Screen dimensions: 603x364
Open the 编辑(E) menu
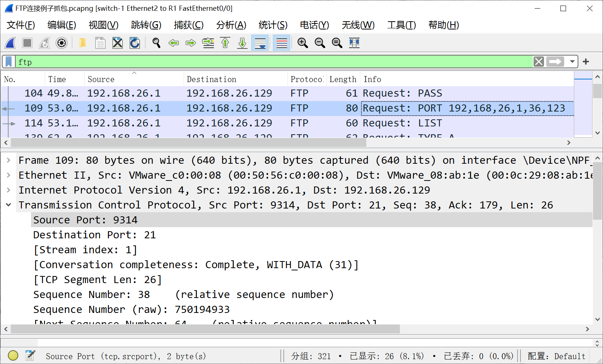(x=62, y=25)
